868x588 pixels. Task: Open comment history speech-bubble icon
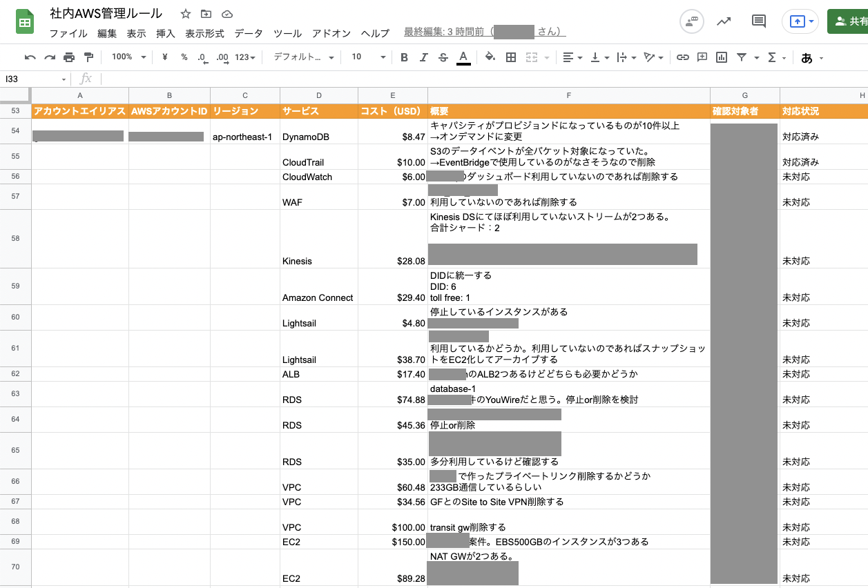759,21
